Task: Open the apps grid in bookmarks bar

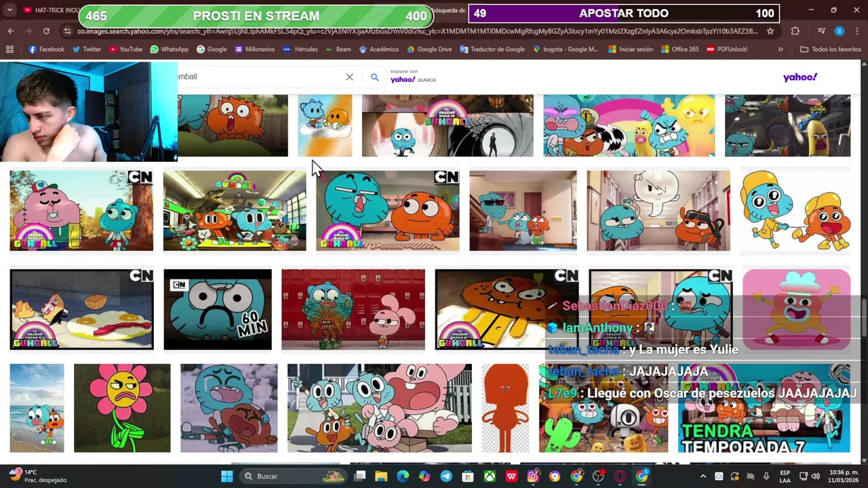Action: 9,49
